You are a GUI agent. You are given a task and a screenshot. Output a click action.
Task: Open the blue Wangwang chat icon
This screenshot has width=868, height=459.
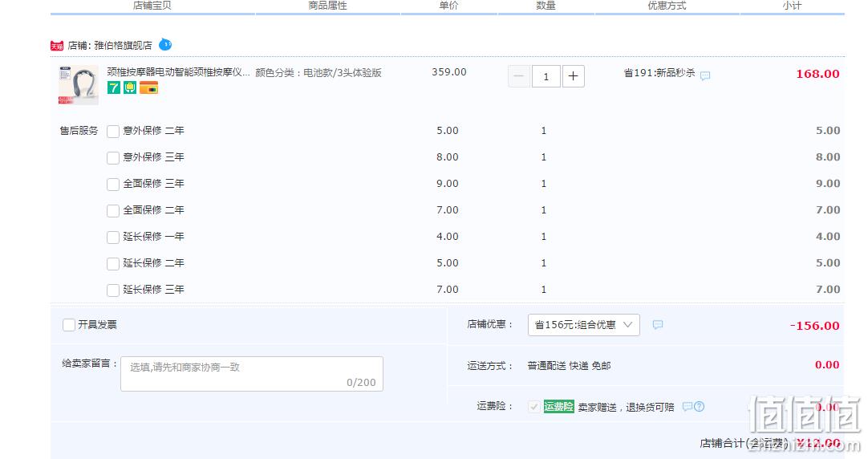(x=165, y=44)
